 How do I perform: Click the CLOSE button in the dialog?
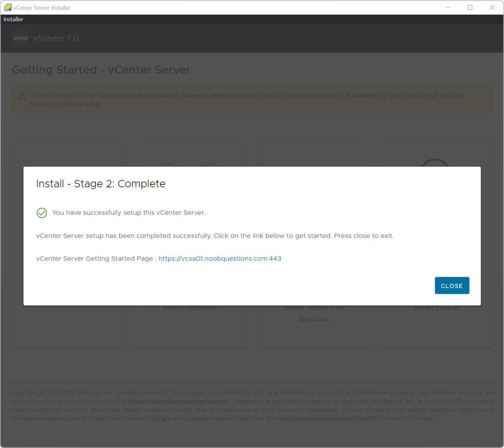452,286
